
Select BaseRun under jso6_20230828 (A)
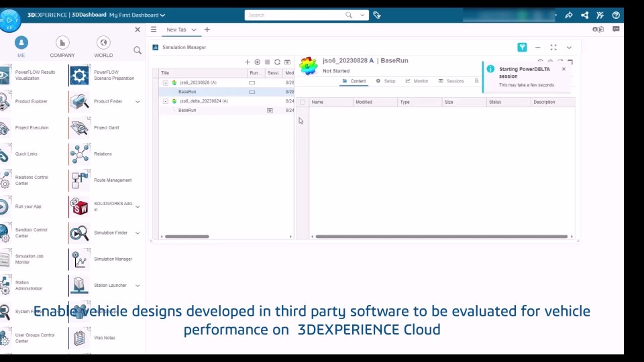[187, 92]
